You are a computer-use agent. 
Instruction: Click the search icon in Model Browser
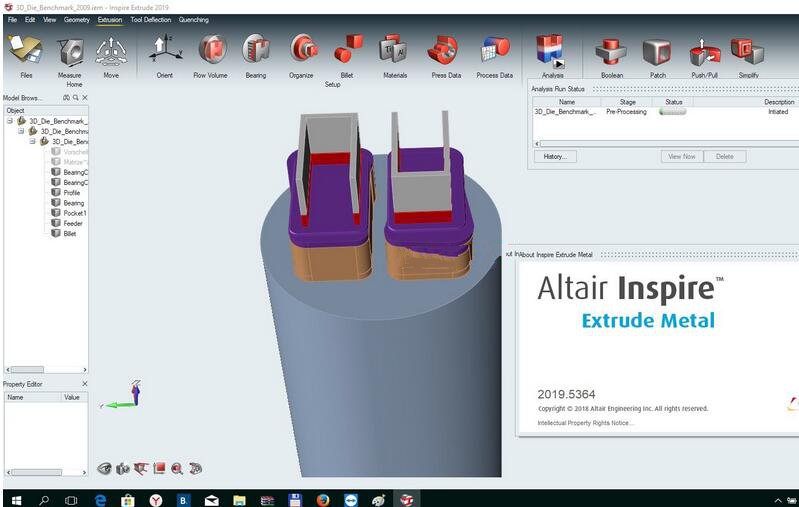pyautogui.click(x=75, y=97)
